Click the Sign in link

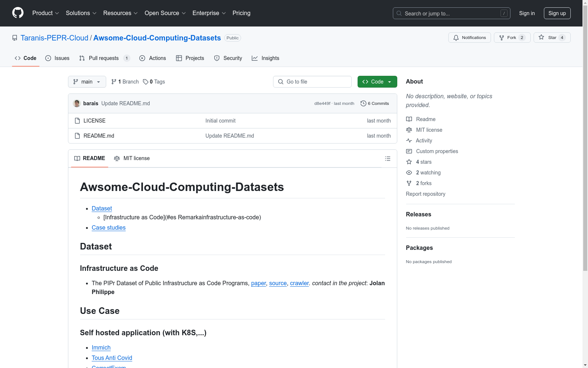tap(527, 13)
